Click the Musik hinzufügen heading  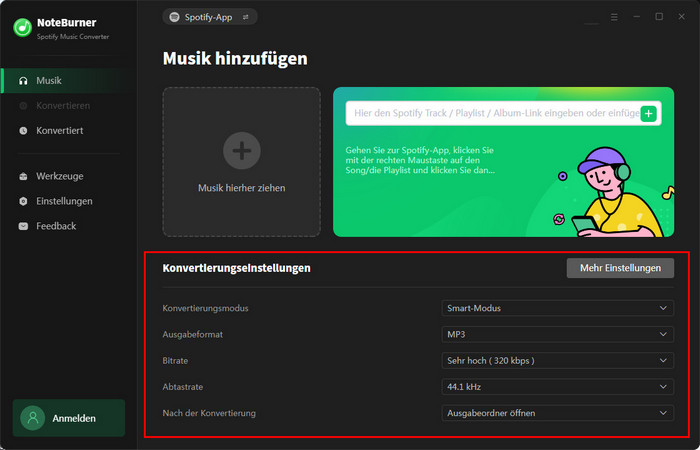point(235,59)
